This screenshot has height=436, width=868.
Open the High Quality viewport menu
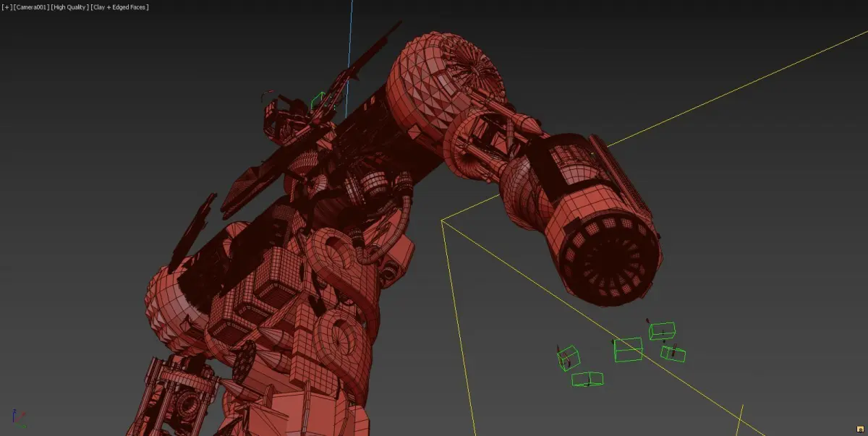(x=69, y=7)
